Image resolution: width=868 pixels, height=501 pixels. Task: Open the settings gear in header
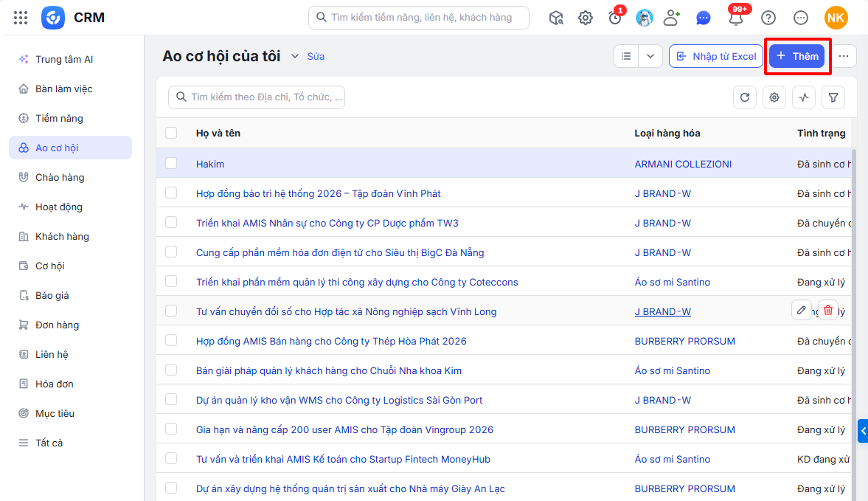[585, 18]
